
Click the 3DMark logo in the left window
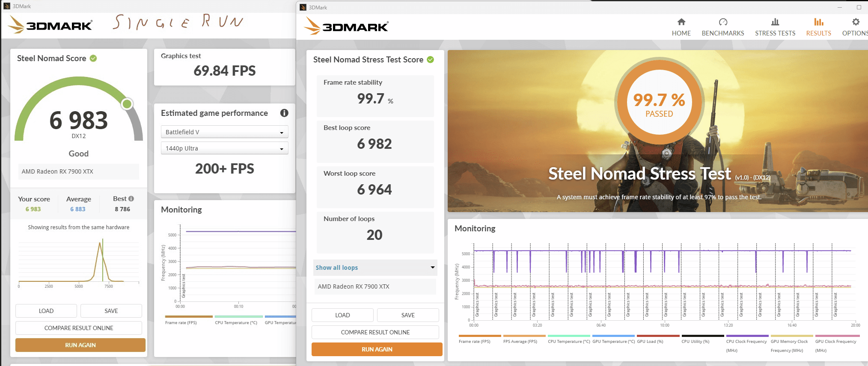[50, 25]
